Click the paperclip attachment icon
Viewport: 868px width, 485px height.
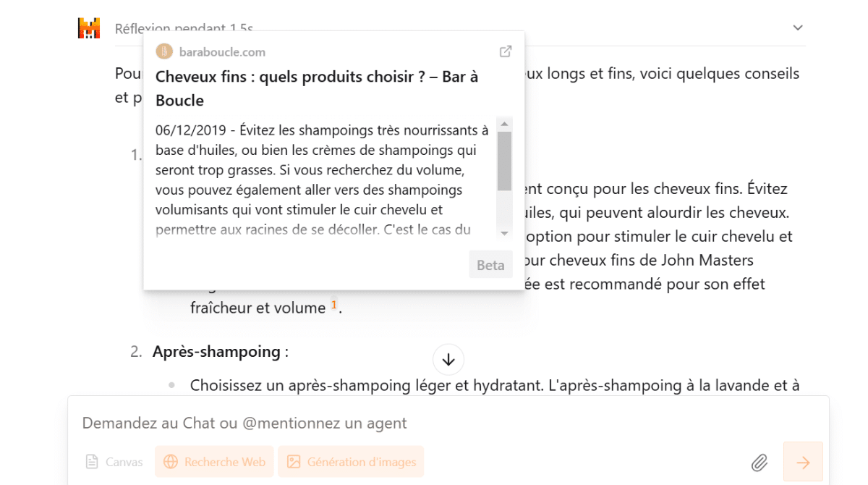[760, 461]
